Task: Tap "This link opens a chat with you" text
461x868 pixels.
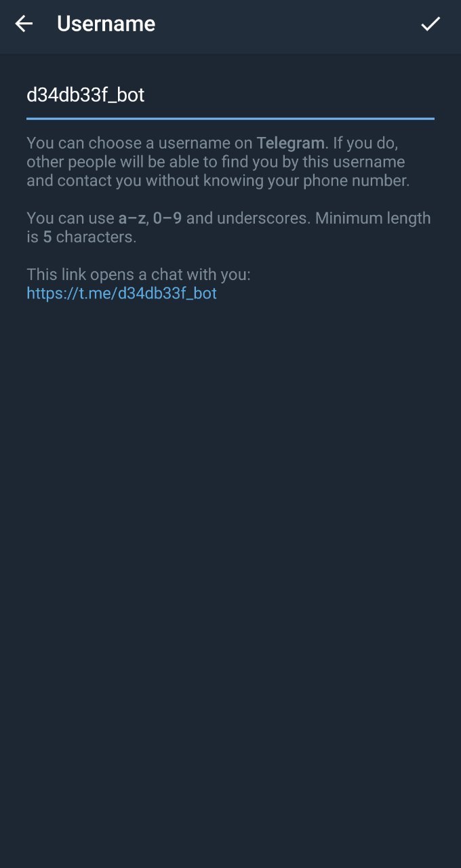Action: [x=138, y=275]
